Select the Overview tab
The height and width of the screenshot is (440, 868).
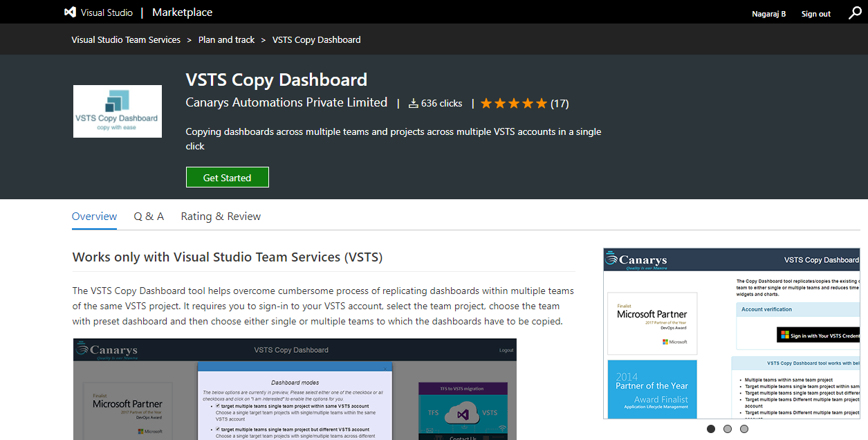point(94,216)
